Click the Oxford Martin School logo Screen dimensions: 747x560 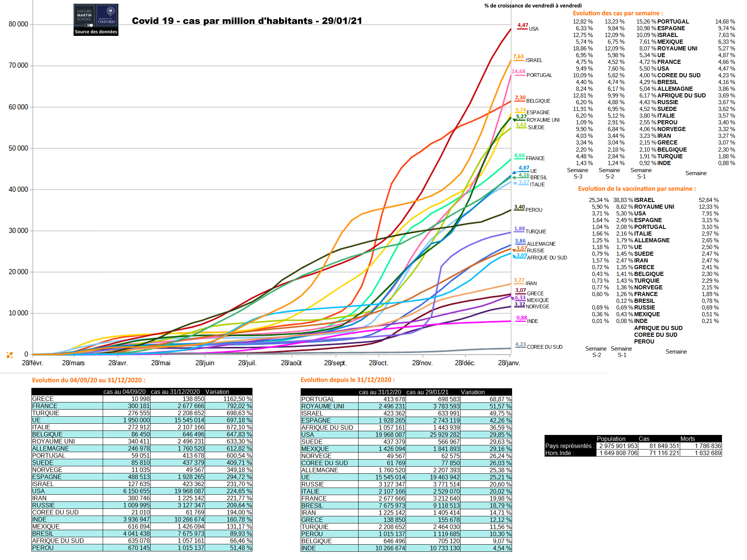tap(84, 16)
